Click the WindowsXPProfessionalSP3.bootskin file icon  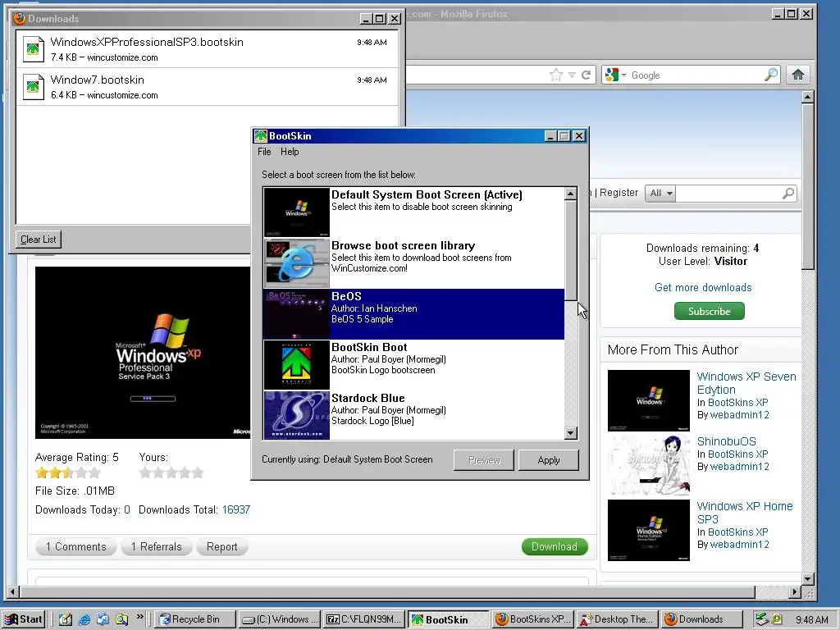coord(33,49)
